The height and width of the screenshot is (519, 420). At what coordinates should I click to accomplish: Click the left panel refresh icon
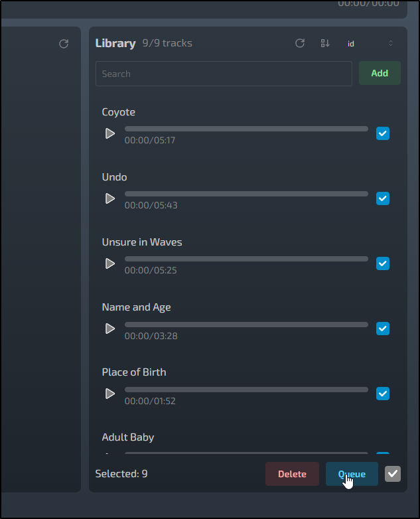[x=64, y=44]
